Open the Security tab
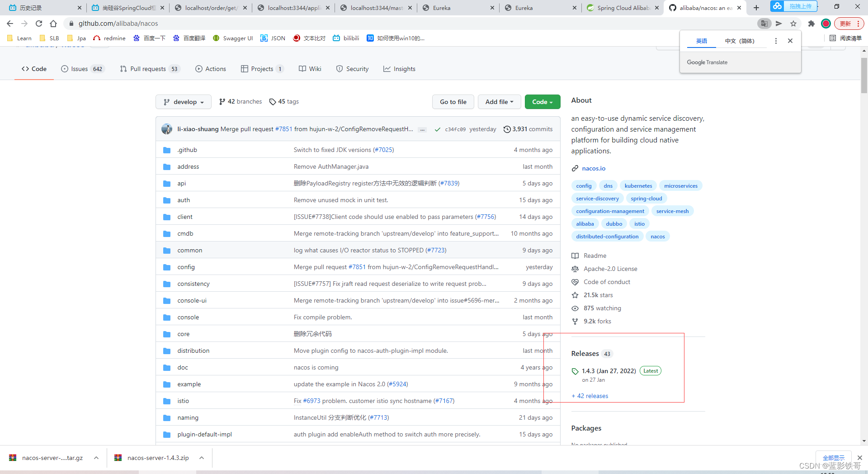 coord(353,69)
